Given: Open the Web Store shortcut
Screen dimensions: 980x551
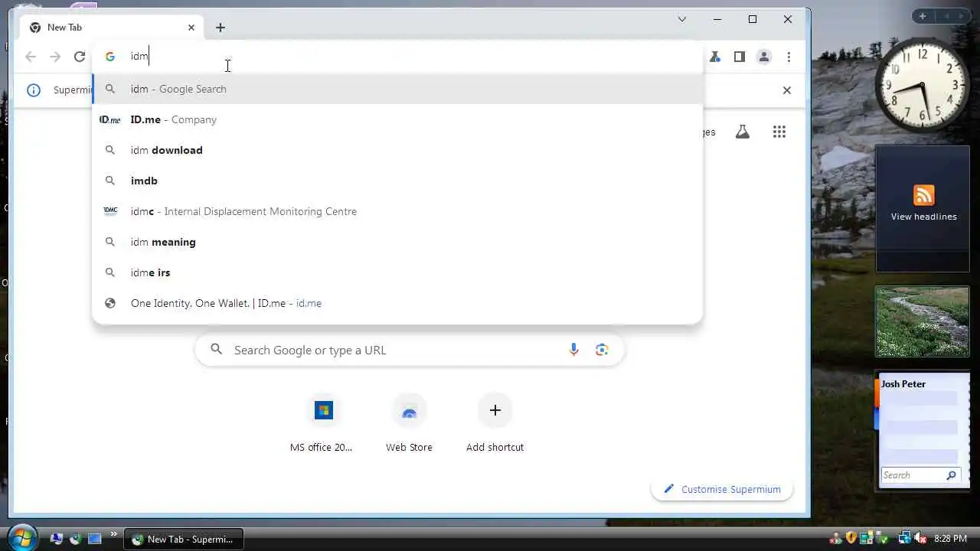Looking at the screenshot, I should pos(409,423).
